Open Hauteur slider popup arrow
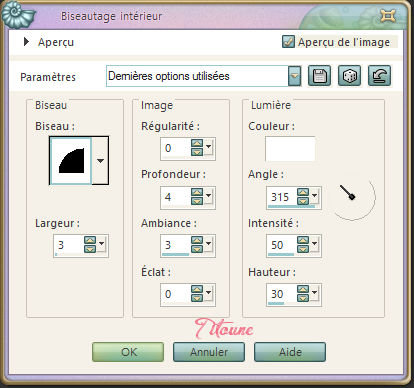Image resolution: width=414 pixels, height=388 pixels. pyautogui.click(x=315, y=293)
